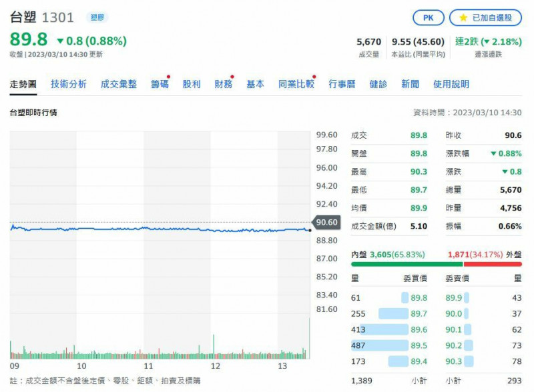Viewport: 534px width, 392px height.
Task: Click the 昨量 value 4,756
Action: point(511,208)
